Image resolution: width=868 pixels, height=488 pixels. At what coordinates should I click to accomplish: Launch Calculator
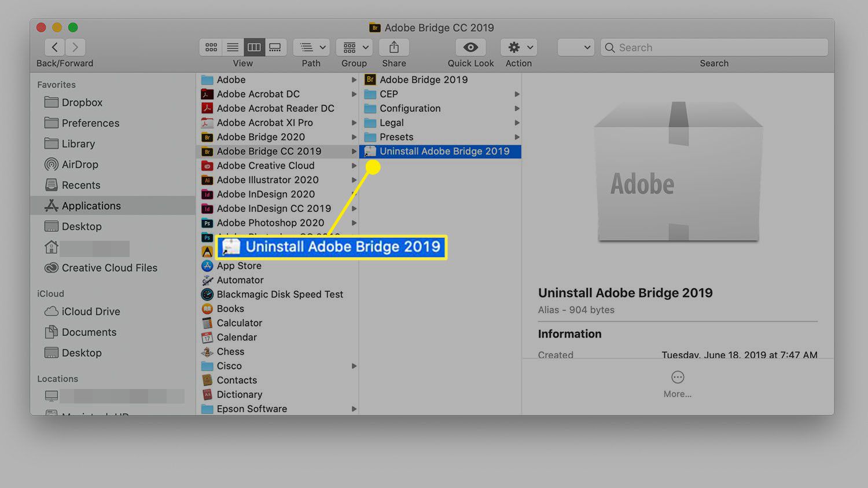click(239, 322)
